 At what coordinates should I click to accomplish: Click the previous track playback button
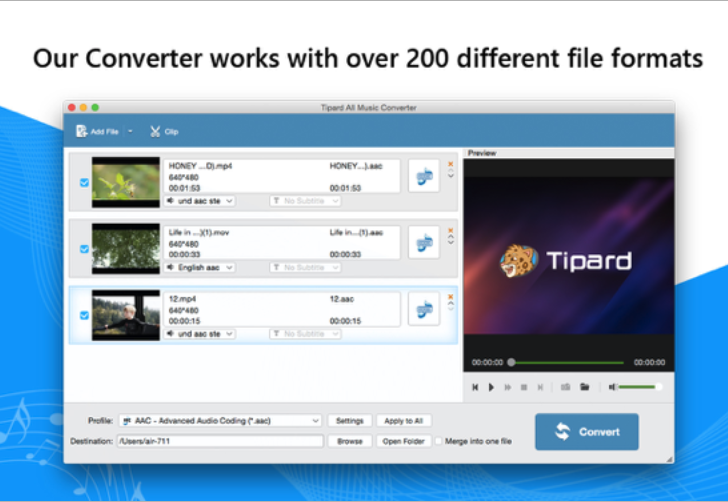pos(475,387)
